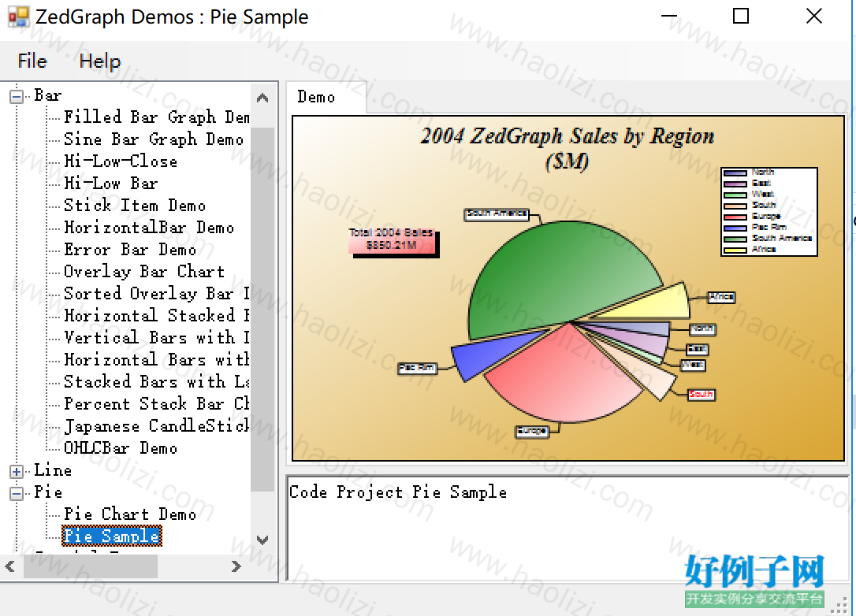The image size is (856, 616).
Task: Select Sine Bar Graph Demo item
Action: click(154, 139)
